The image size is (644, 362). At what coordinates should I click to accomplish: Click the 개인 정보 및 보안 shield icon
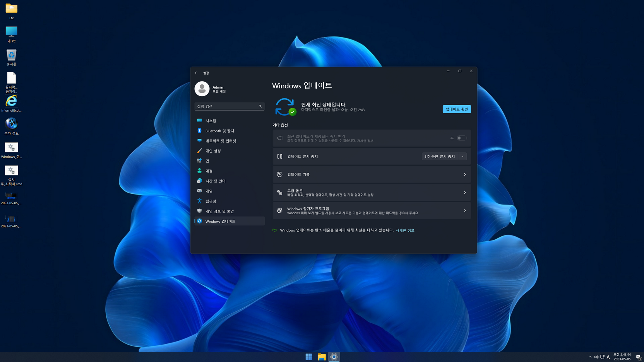pos(199,211)
